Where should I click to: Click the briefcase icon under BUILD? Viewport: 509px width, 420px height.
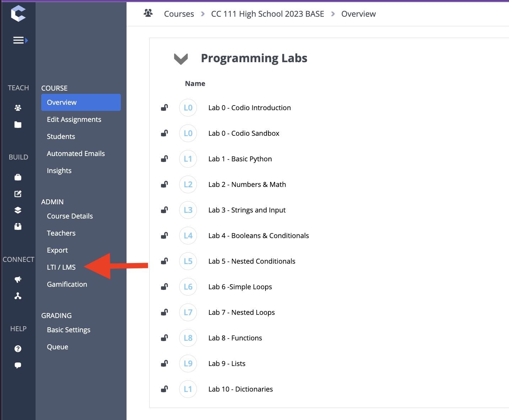(x=18, y=177)
